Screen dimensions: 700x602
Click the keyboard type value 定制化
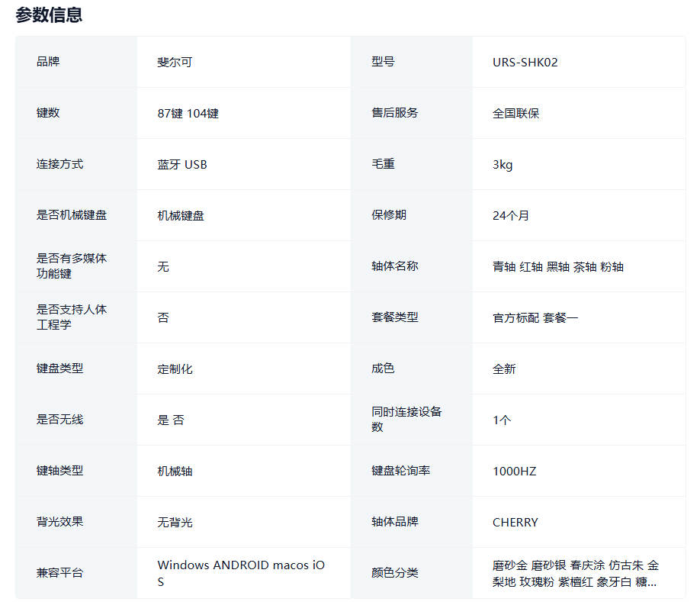coord(175,369)
